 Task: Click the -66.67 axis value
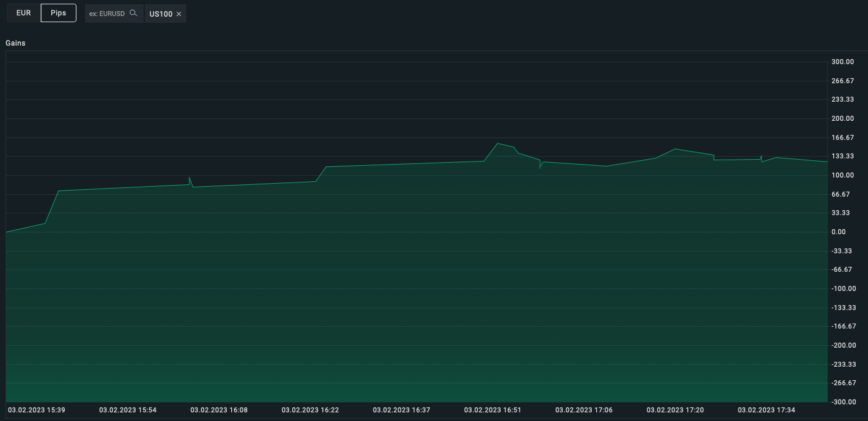pos(841,270)
